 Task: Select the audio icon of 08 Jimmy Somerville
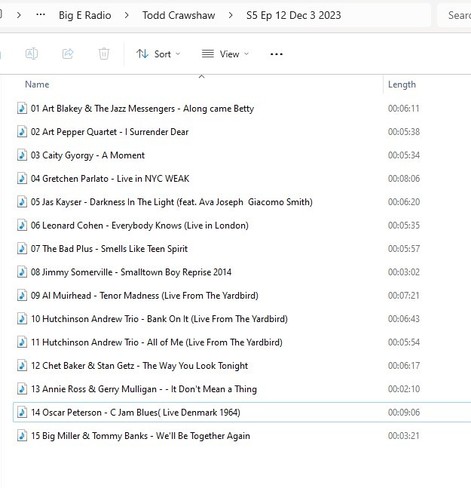(22, 272)
